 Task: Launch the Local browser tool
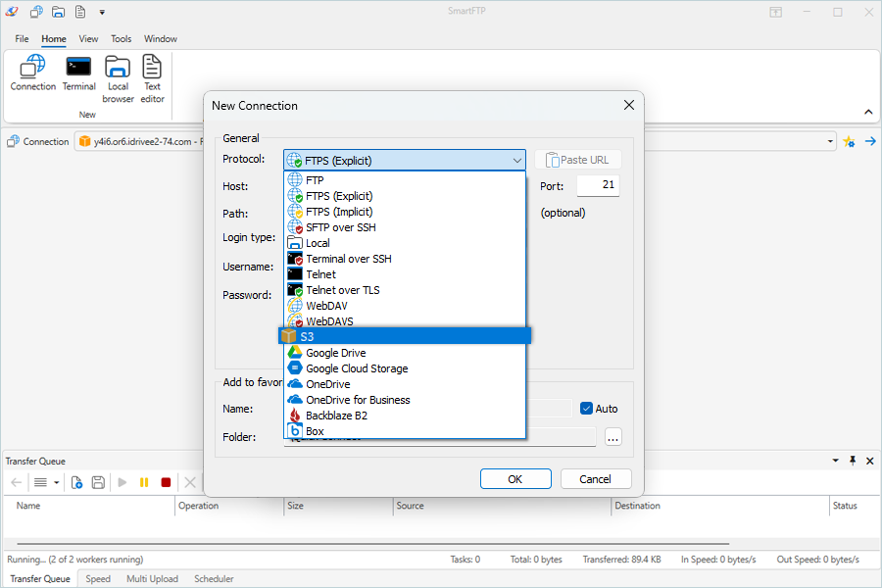click(119, 78)
